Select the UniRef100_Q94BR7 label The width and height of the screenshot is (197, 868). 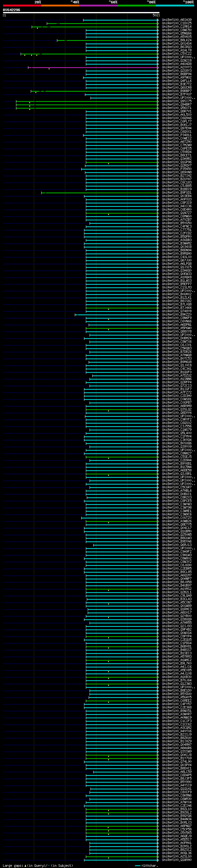176,104
